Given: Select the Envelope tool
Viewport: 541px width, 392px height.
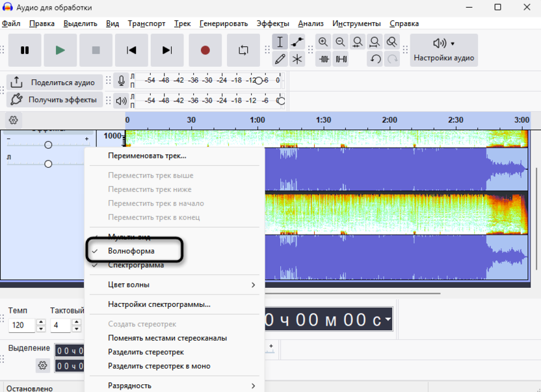Looking at the screenshot, I should (297, 42).
